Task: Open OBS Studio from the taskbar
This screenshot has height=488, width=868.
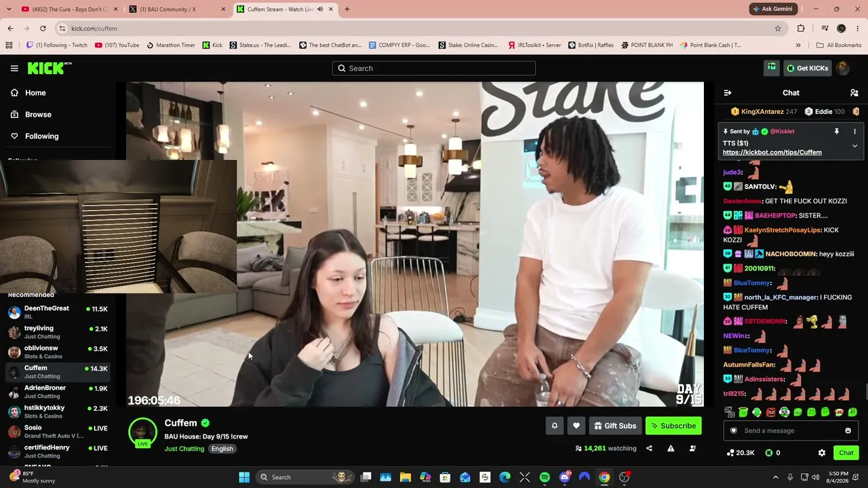Action: click(x=625, y=477)
